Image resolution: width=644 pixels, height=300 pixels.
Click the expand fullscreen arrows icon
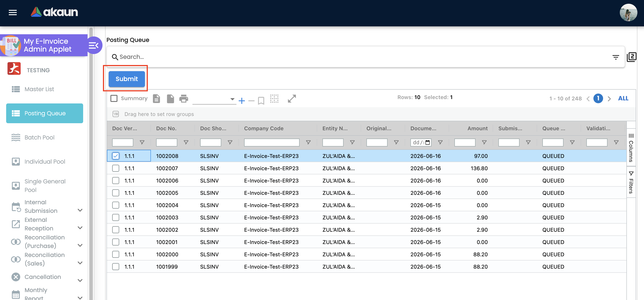[292, 99]
